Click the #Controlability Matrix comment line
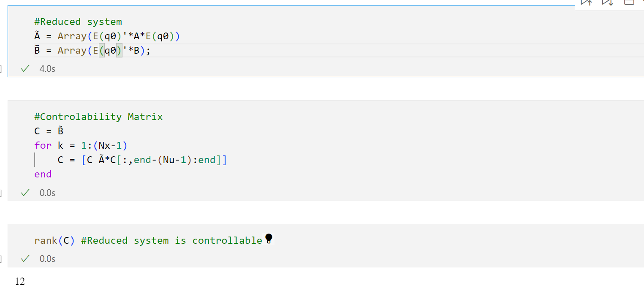The height and width of the screenshot is (305, 644). click(98, 117)
